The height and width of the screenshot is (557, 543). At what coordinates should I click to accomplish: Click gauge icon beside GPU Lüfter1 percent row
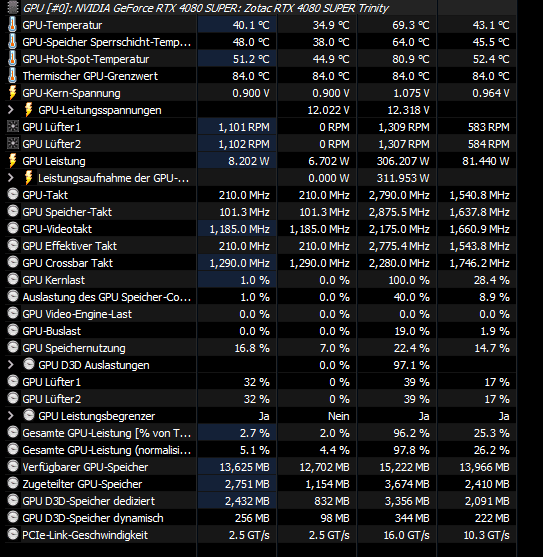pos(13,381)
